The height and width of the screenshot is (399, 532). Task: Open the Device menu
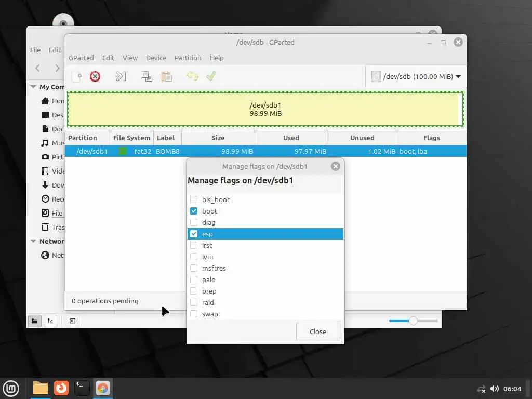point(156,58)
